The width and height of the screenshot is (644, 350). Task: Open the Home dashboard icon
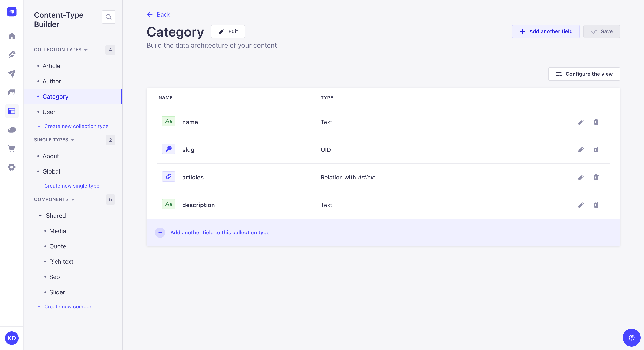11,36
